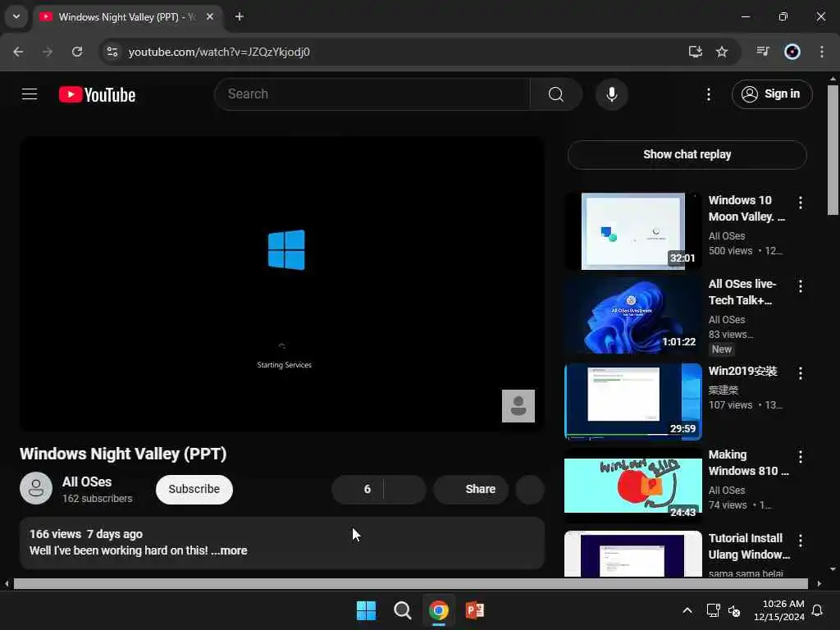Show hidden system tray icons
840x630 pixels.
pyautogui.click(x=687, y=610)
